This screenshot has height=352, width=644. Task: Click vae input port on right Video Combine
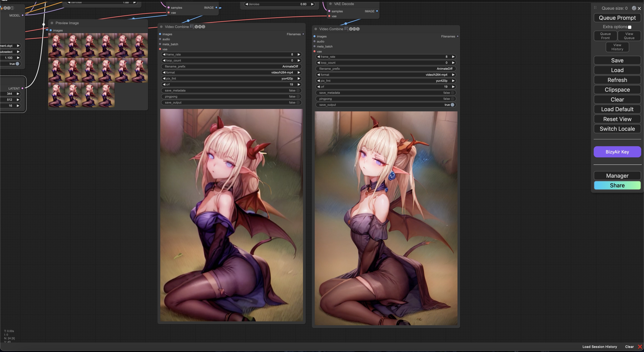point(315,51)
